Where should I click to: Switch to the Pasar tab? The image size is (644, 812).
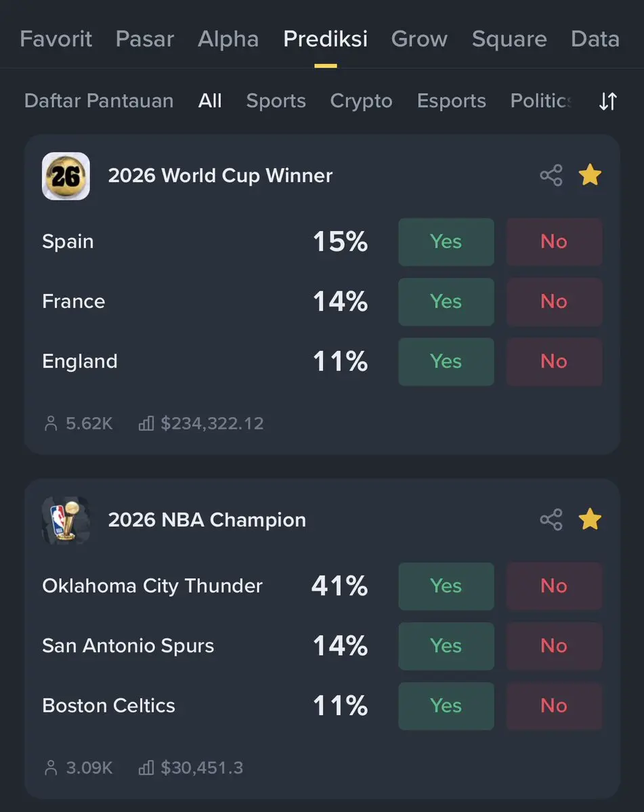145,39
